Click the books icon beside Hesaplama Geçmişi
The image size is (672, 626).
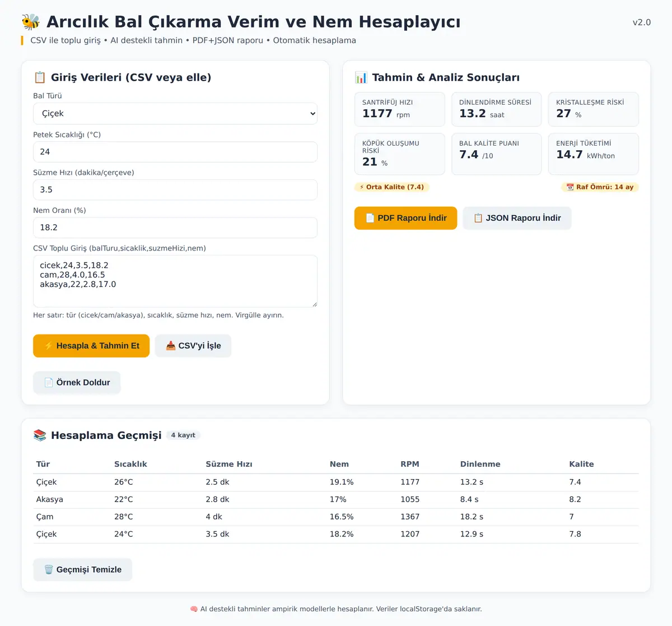click(40, 435)
